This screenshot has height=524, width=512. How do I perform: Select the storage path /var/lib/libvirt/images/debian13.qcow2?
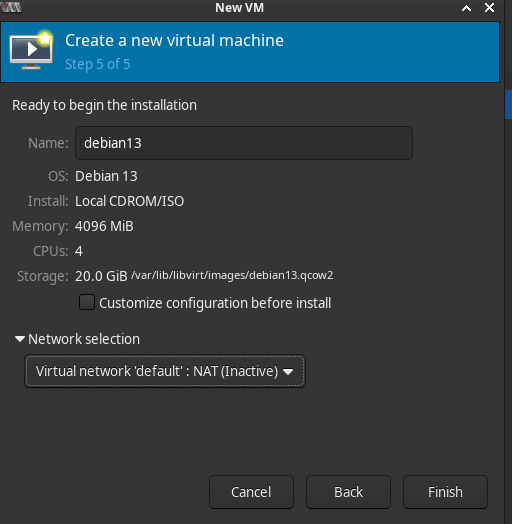(232, 275)
